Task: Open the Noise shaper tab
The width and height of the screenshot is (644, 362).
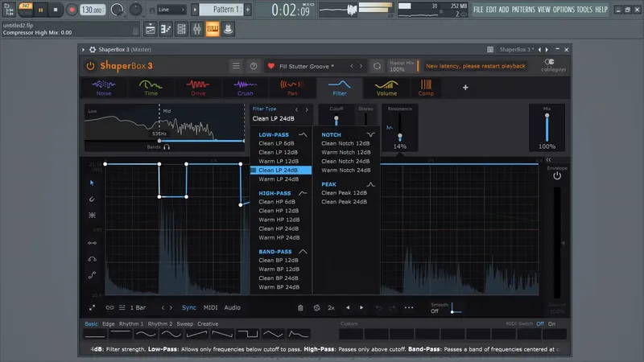Action: pyautogui.click(x=102, y=88)
